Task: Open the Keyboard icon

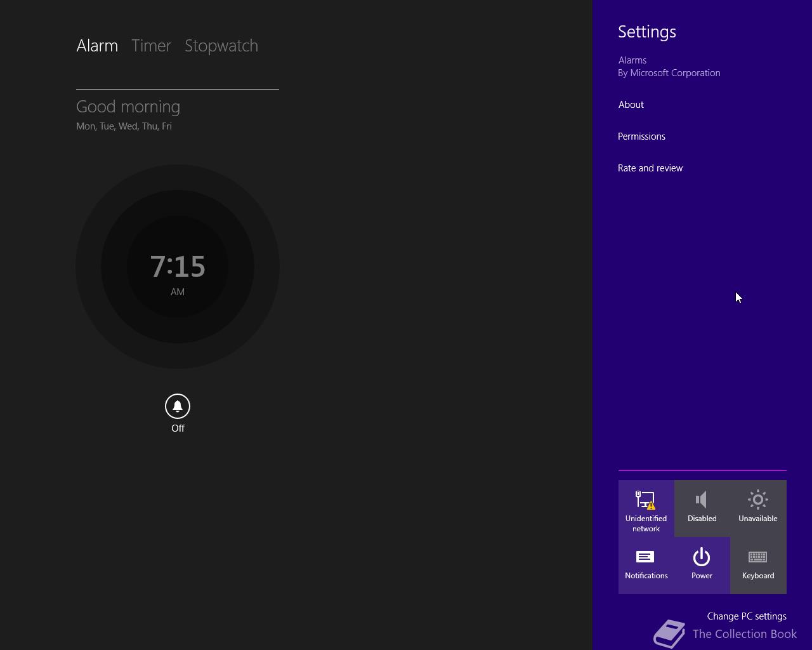Action: [x=758, y=557]
